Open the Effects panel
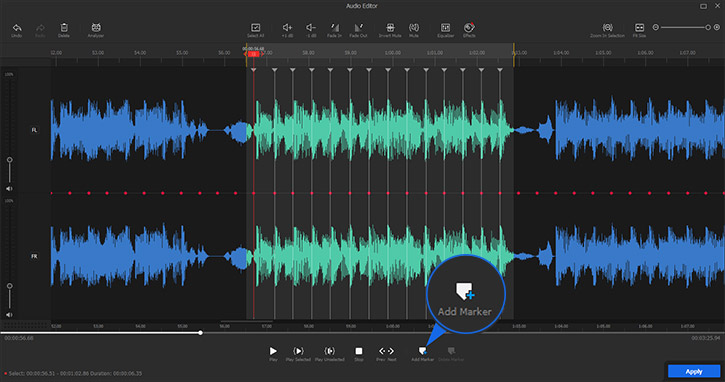Screen dimensions: 725x382 coord(469,28)
